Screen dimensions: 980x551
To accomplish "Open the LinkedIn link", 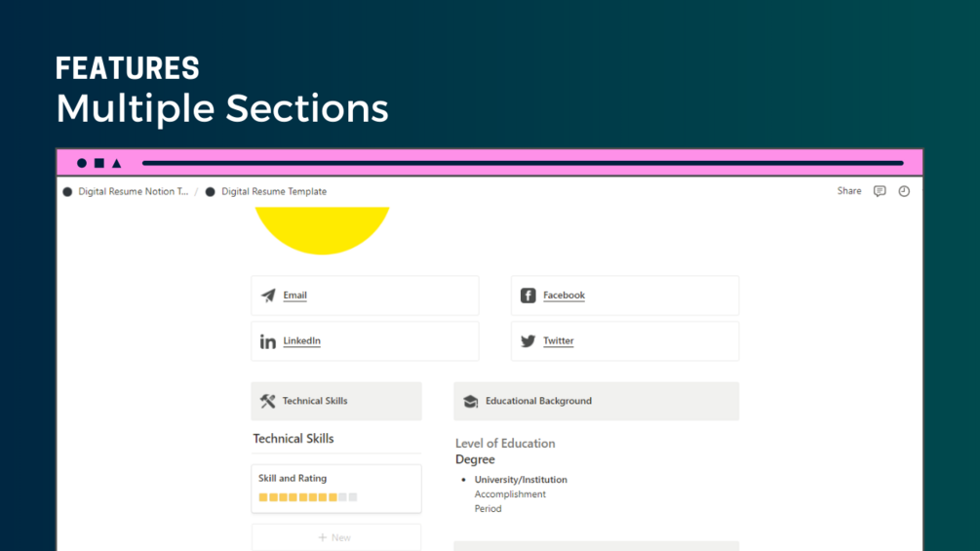I will [x=301, y=341].
